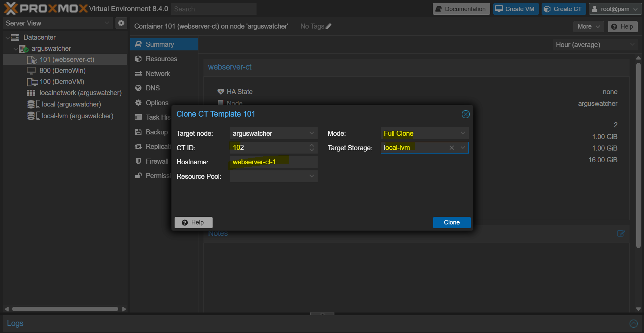
Task: Open the root@pam user menu
Action: coord(615,9)
